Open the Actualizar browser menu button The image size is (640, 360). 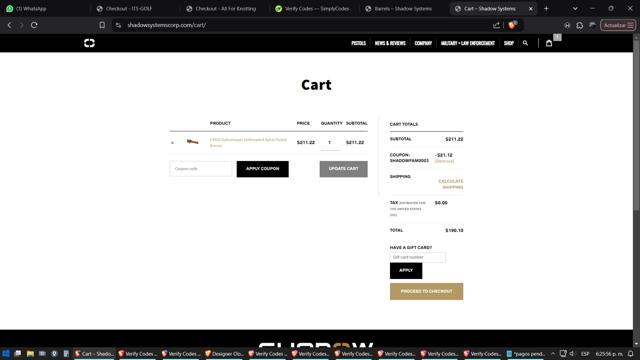click(x=618, y=25)
